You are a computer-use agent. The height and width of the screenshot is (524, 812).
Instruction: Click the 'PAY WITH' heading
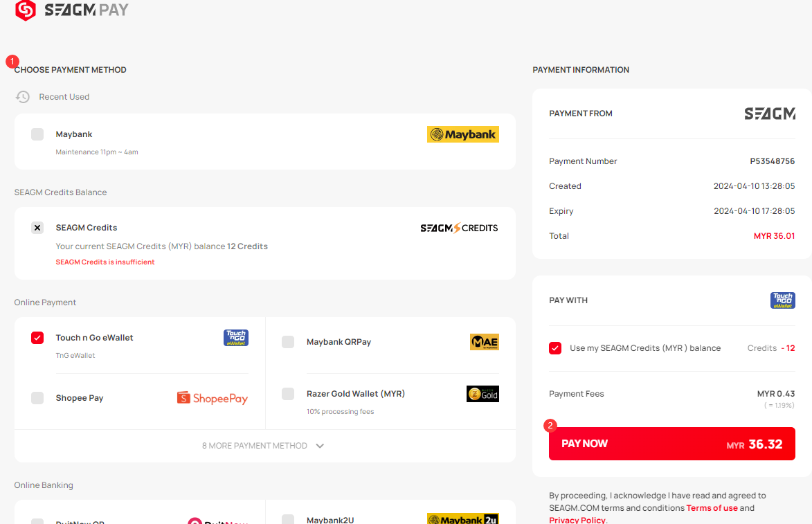568,300
